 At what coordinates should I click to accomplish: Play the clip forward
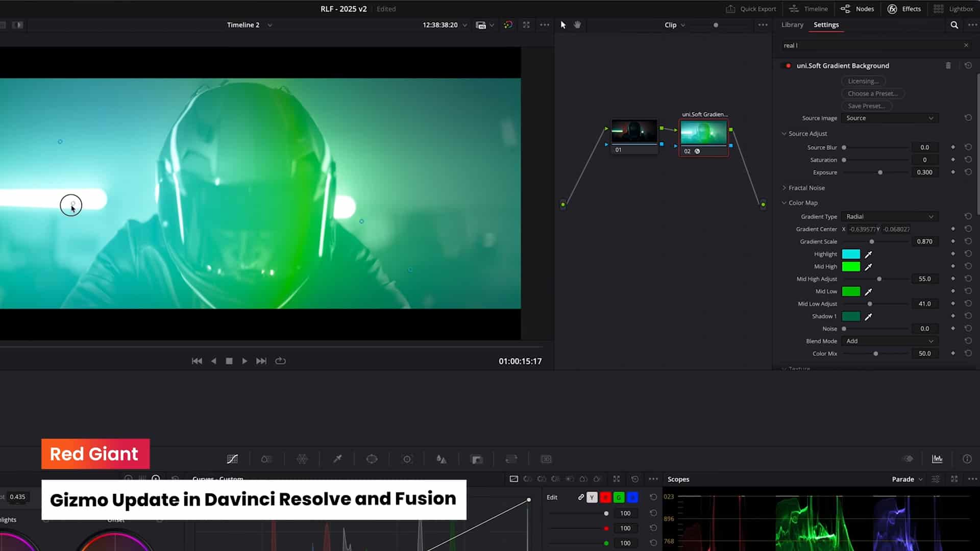244,361
